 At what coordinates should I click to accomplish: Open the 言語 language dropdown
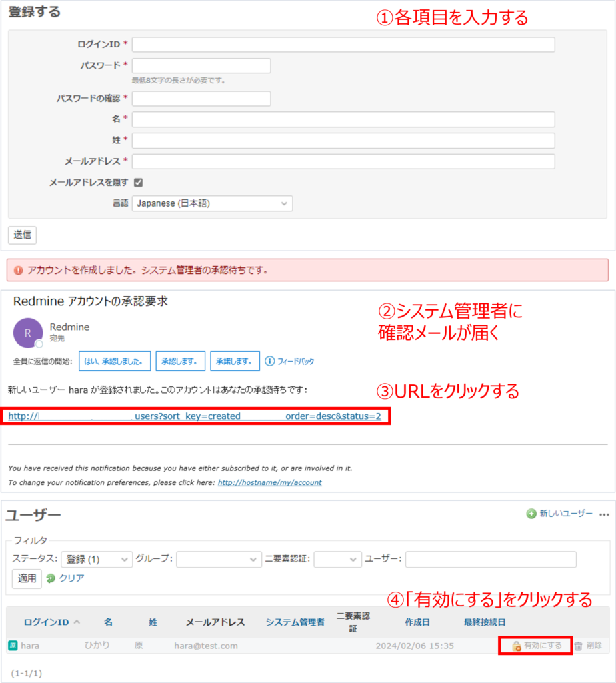point(211,203)
